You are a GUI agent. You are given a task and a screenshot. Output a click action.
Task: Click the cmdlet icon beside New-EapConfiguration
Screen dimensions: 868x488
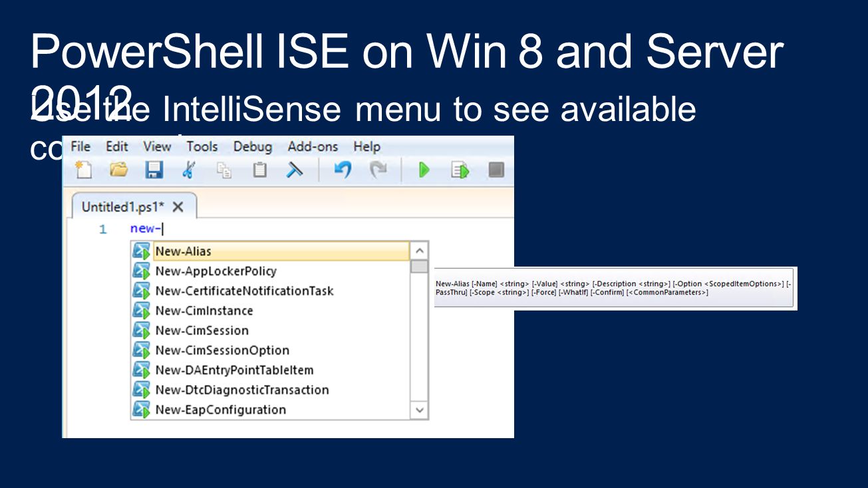pos(142,410)
